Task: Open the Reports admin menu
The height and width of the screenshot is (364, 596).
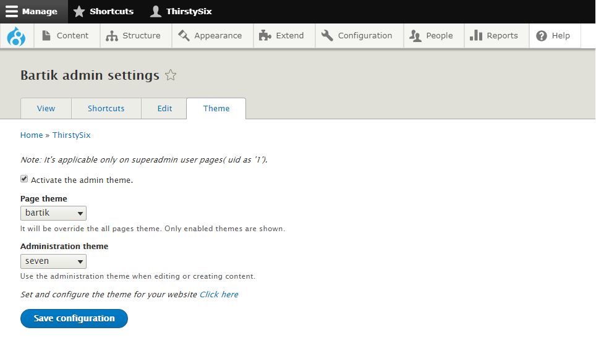Action: 497,36
